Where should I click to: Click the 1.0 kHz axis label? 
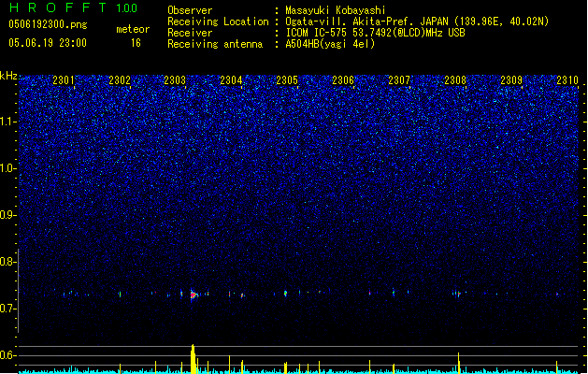(x=8, y=168)
